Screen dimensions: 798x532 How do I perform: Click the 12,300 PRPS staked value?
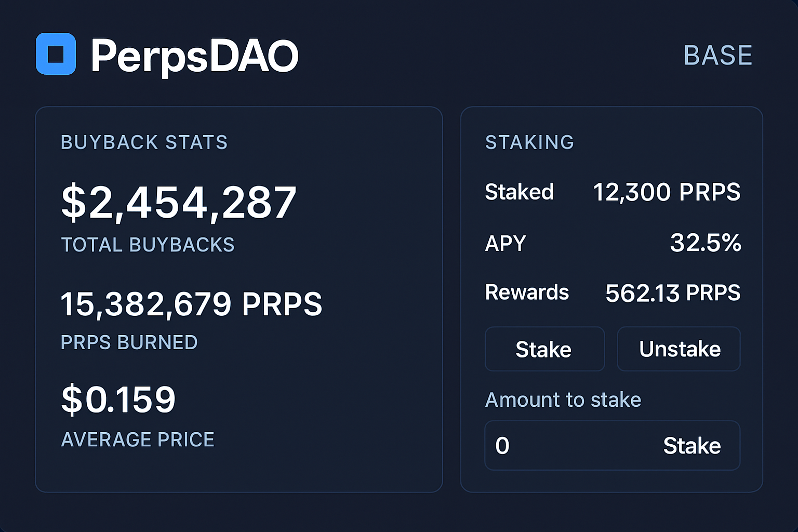click(667, 192)
